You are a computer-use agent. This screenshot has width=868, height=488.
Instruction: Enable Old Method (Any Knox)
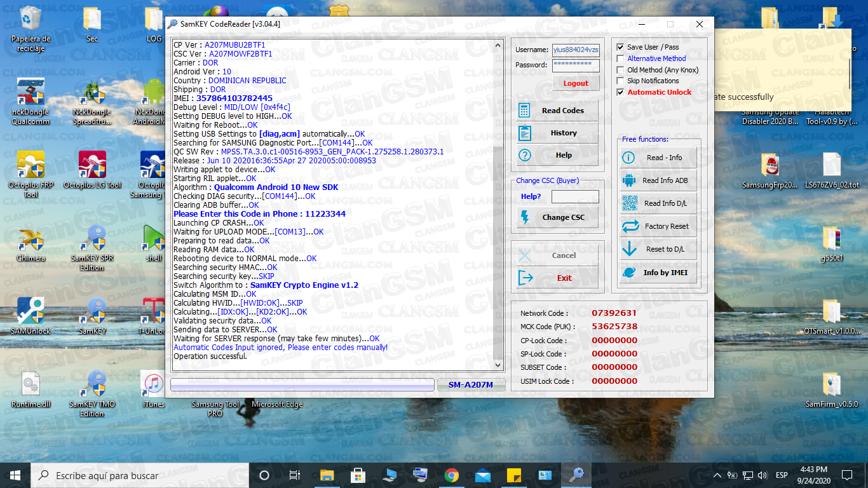point(621,70)
